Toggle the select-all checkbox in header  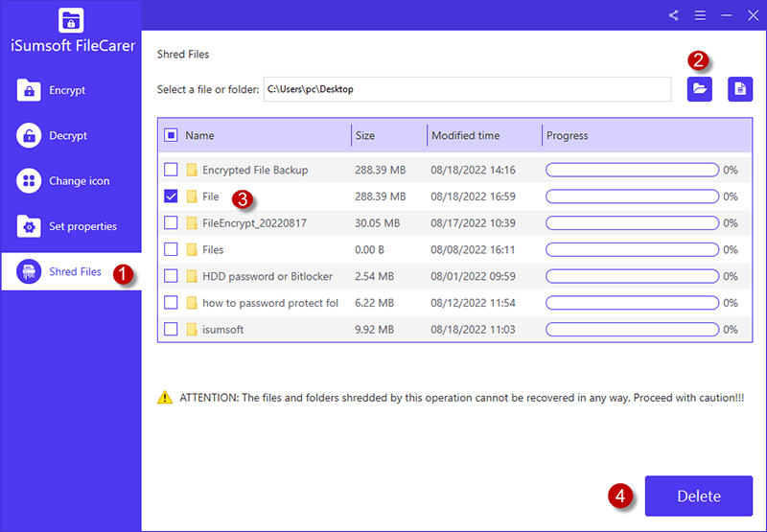171,135
